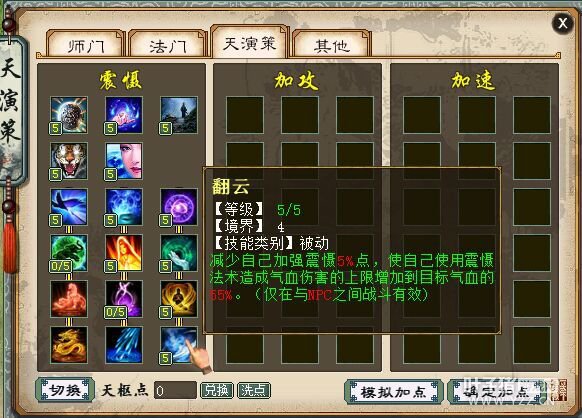Image resolution: width=582 pixels, height=418 pixels.
Task: Click the 切换 button
Action: pyautogui.click(x=65, y=390)
